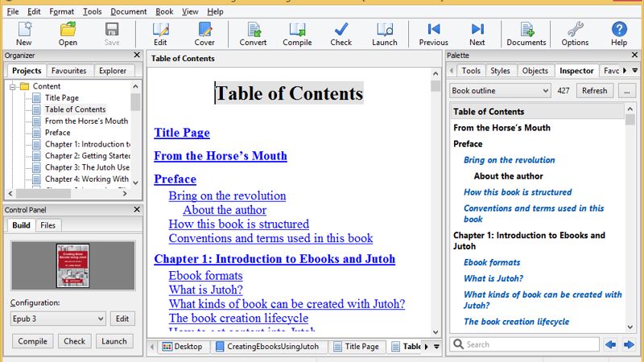
Task: Click the document vertical scrollbar down arrow
Action: (436, 332)
